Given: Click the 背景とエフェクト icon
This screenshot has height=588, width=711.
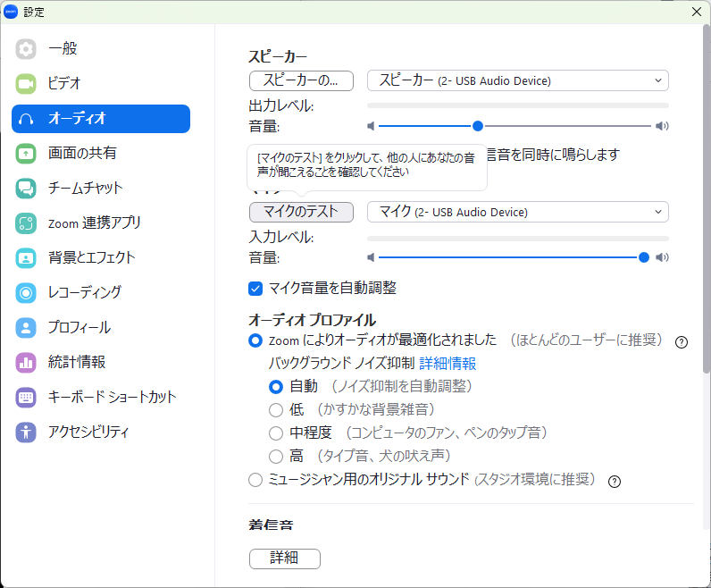Looking at the screenshot, I should point(26,258).
